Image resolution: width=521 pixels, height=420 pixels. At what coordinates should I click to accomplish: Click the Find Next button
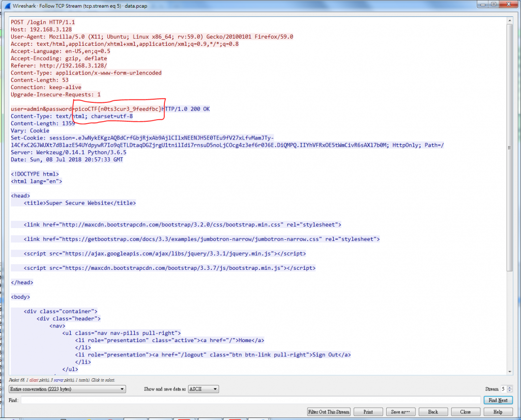click(x=498, y=400)
